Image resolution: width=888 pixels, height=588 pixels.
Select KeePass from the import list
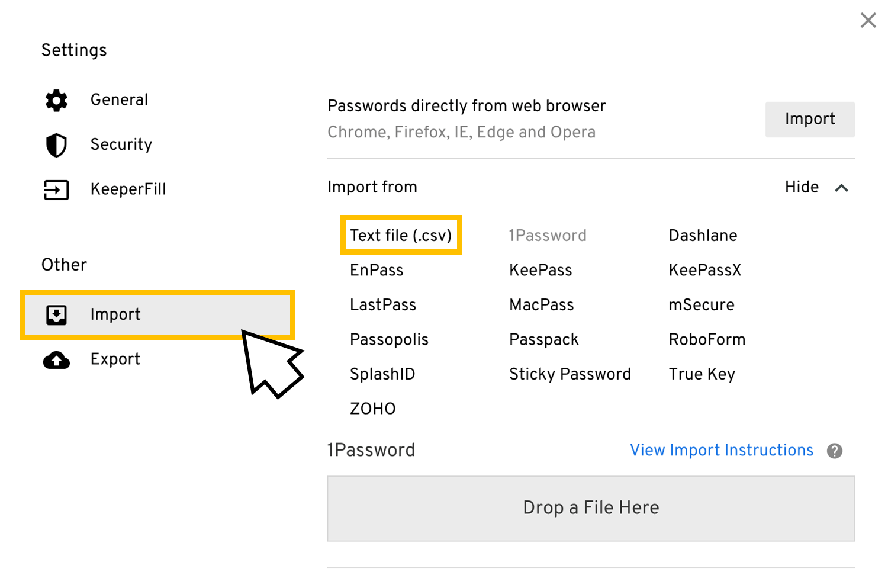[540, 271]
